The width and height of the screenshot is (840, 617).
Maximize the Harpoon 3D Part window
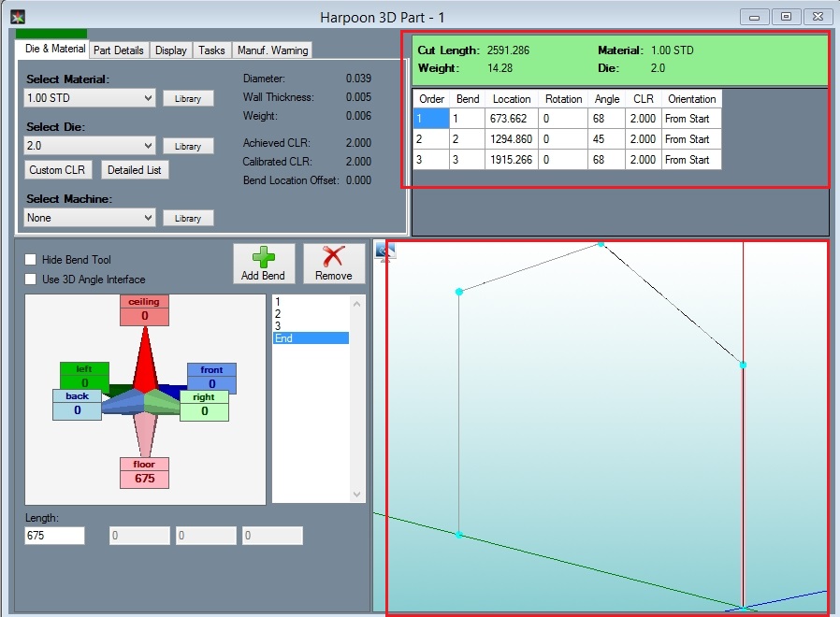coord(786,17)
